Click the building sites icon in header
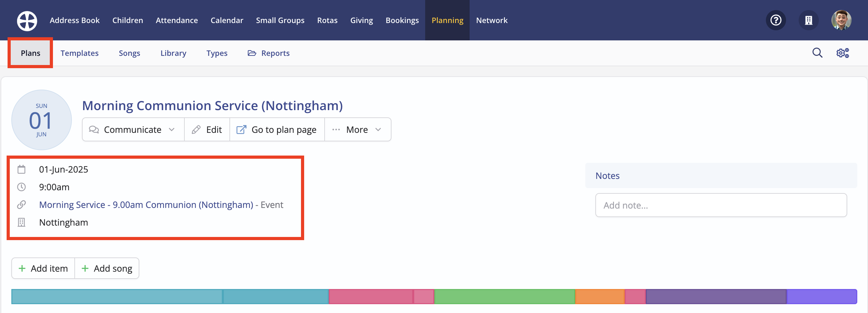The height and width of the screenshot is (313, 868). [x=808, y=20]
